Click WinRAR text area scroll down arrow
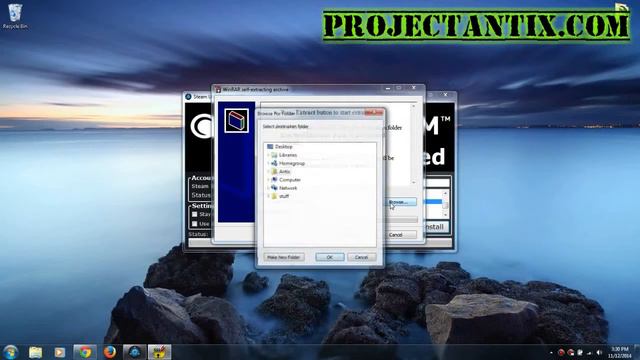Viewport: 640px width, 360px height. (x=413, y=182)
